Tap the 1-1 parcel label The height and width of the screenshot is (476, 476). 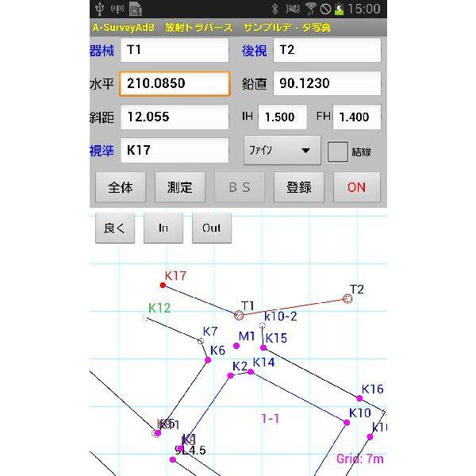[x=270, y=419]
